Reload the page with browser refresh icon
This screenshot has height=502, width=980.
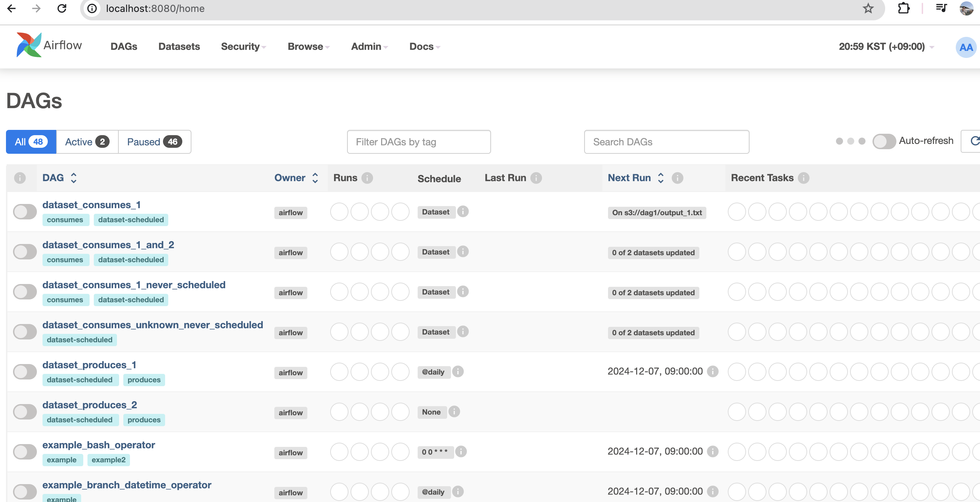(x=62, y=8)
